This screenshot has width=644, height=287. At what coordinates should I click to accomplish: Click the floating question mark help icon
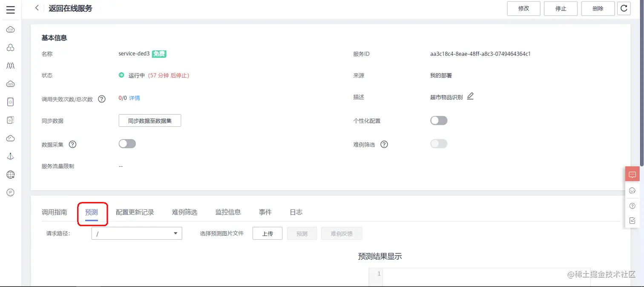pyautogui.click(x=632, y=206)
